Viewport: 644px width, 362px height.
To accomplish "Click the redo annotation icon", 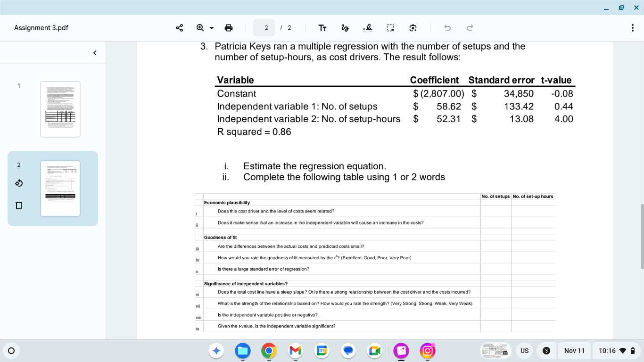I will click(x=470, y=28).
